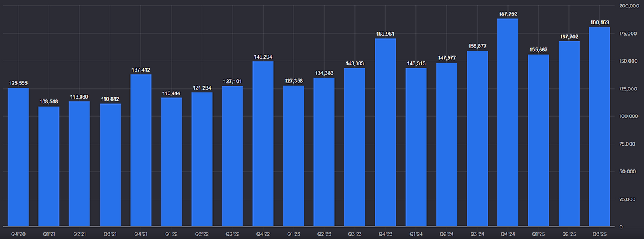
Task: Click the value label 158,877
Action: pyautogui.click(x=478, y=46)
